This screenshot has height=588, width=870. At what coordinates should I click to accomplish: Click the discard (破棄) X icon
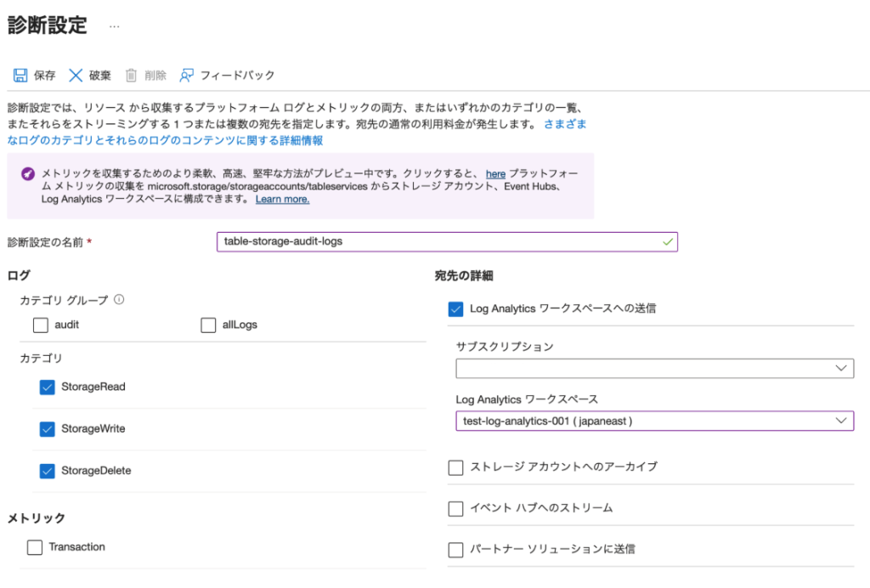[x=76, y=76]
